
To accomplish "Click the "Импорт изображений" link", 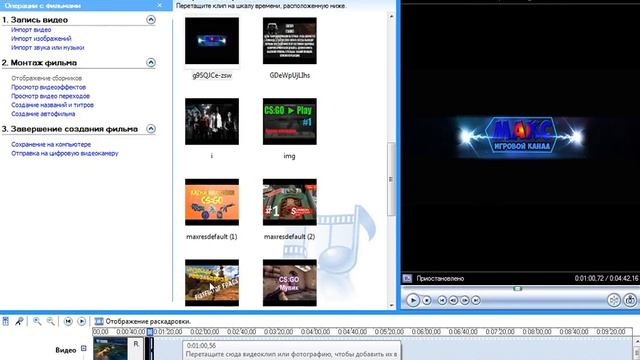I will (x=41, y=38).
